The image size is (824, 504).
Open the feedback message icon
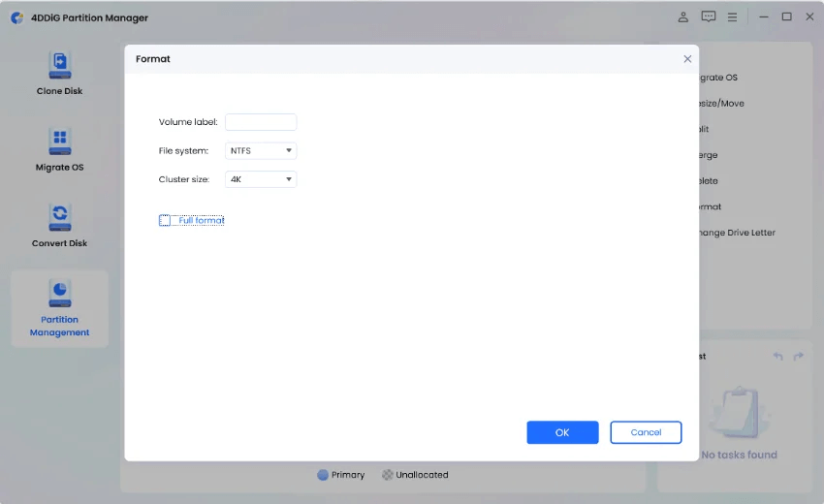pyautogui.click(x=708, y=16)
